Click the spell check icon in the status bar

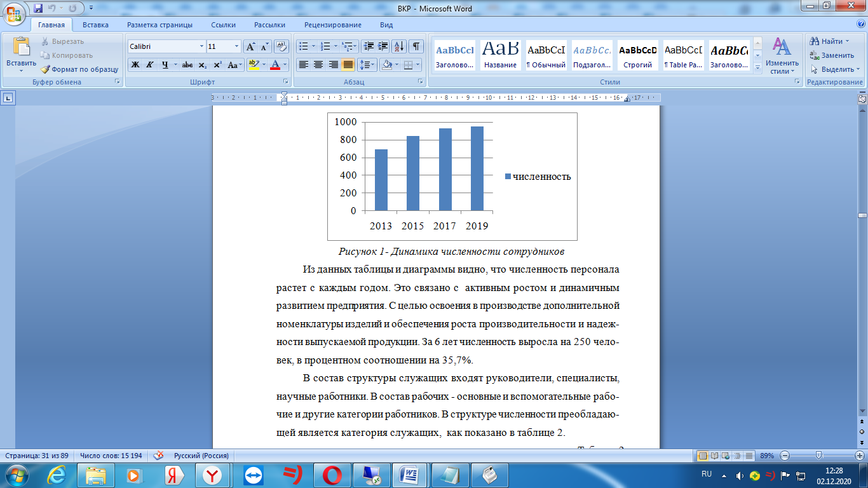pos(159,455)
